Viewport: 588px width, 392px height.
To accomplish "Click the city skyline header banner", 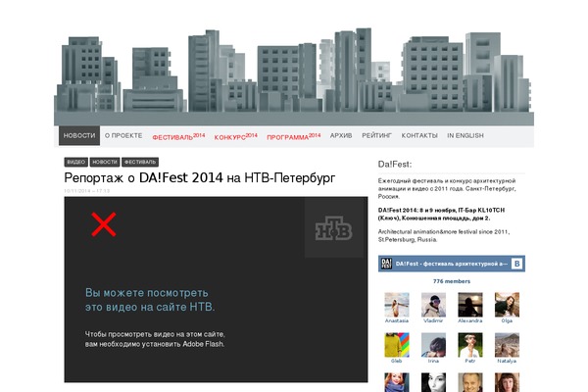I will coord(294,76).
